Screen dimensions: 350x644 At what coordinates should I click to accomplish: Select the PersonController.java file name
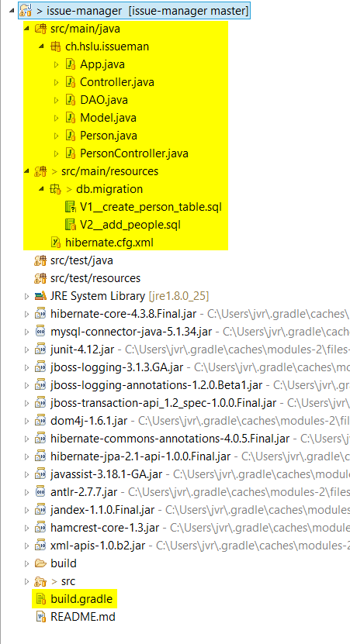[x=134, y=153]
